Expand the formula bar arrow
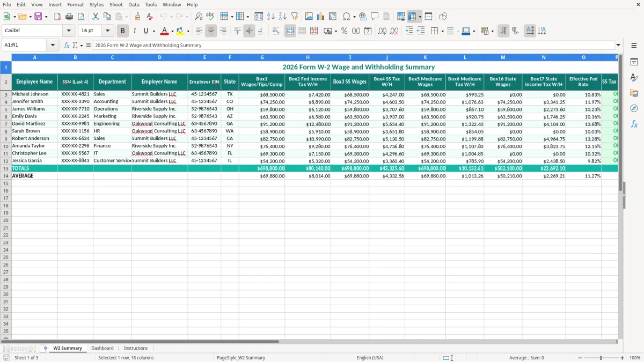Screen dimensions: 644x362 tap(618, 45)
